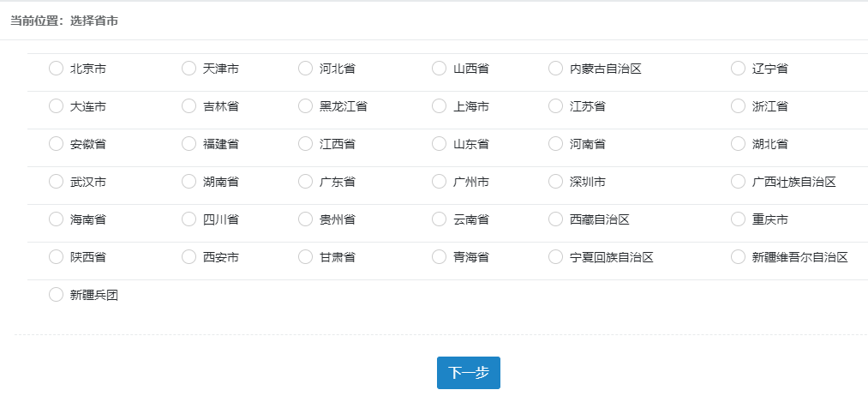Screen dimensions: 868x402
Task: Select the 北京市 radio button
Action: [x=57, y=69]
